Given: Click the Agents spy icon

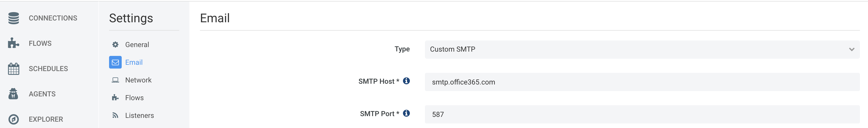Looking at the screenshot, I should pos(13,94).
